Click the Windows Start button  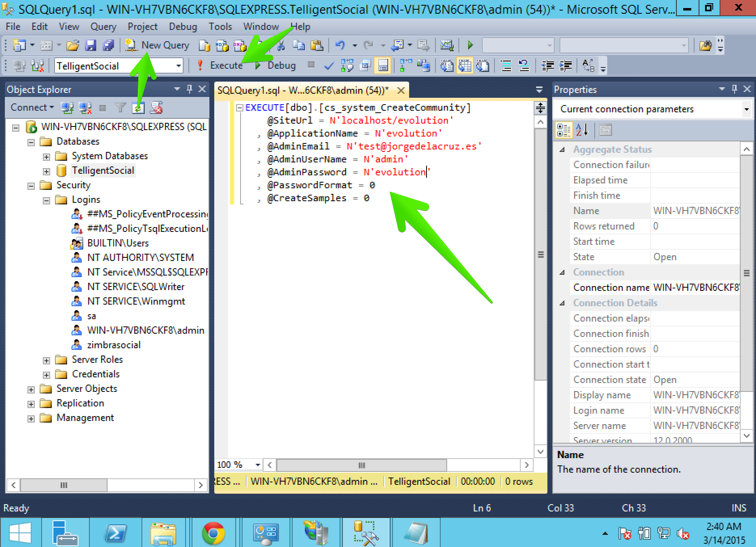tap(20, 533)
